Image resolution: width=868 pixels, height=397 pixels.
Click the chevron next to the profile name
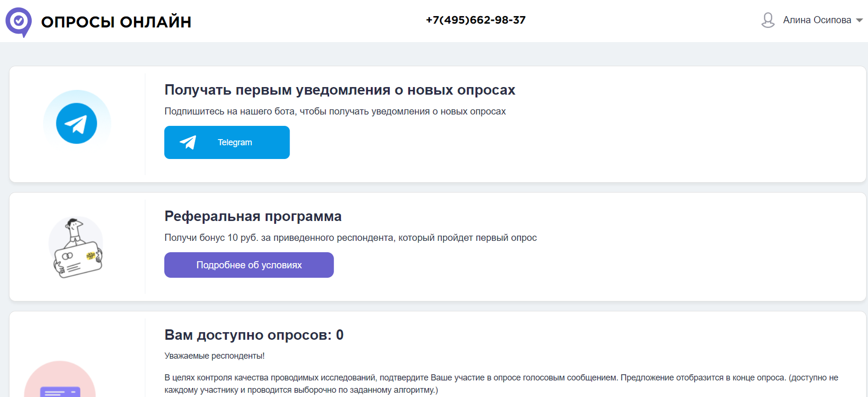click(859, 21)
